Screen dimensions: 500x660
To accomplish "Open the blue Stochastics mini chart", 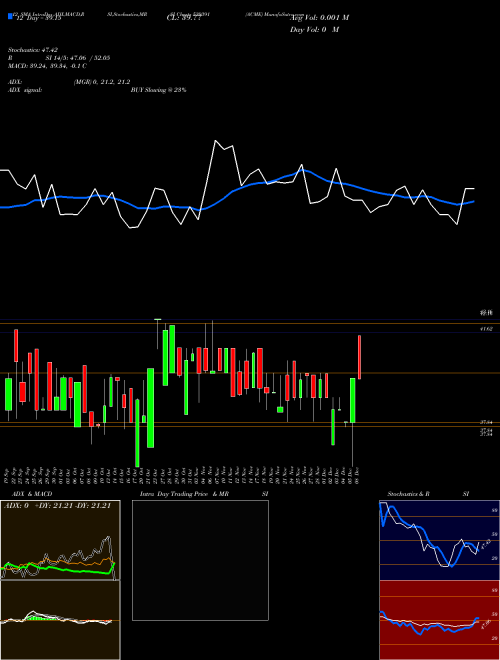I will [439, 540].
